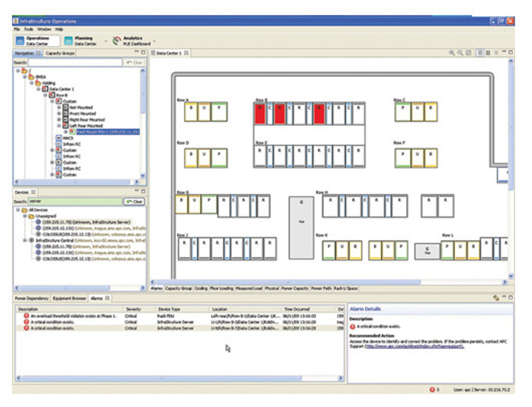The width and height of the screenshot is (532, 407).
Task: Open the Analytics PUE Dashboard
Action: [x=132, y=41]
